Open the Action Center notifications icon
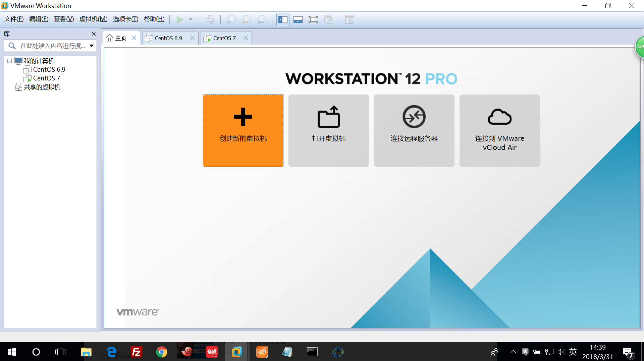This screenshot has height=361, width=644. pos(628,352)
